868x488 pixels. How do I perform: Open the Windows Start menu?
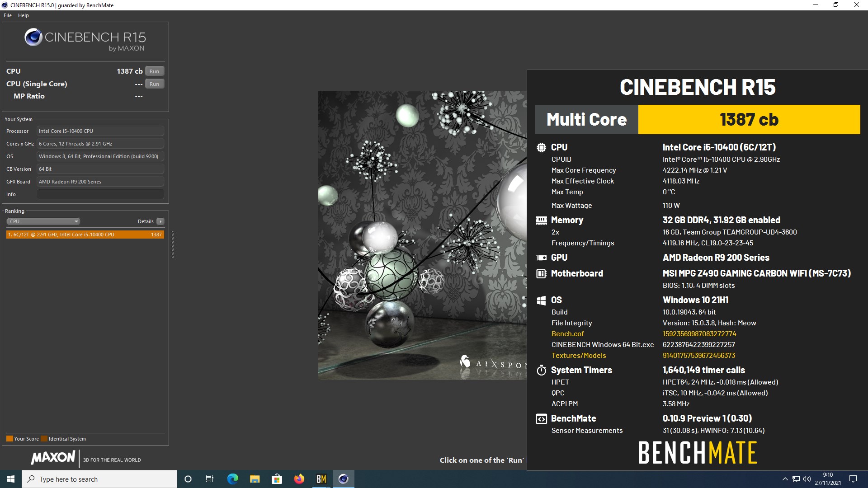click(11, 479)
